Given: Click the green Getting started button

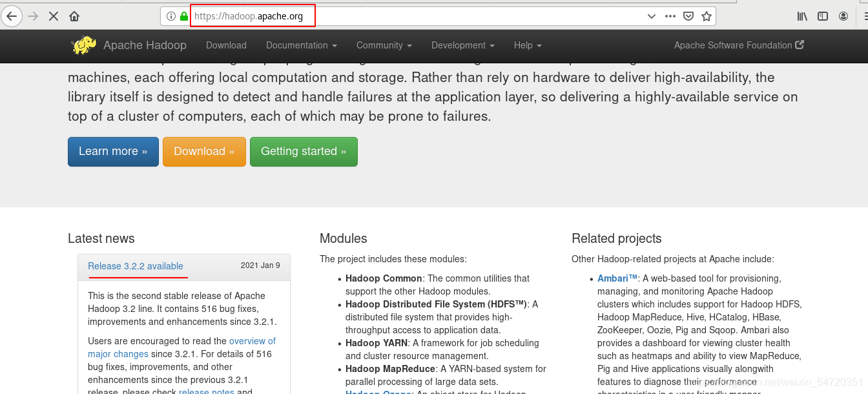Looking at the screenshot, I should pos(304,151).
